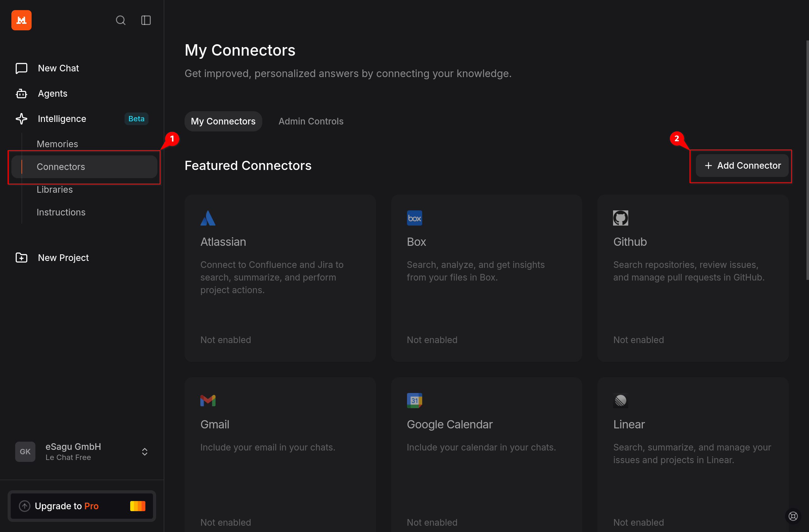809x532 pixels.
Task: Open Libraries in the sidebar
Action: [54, 190]
